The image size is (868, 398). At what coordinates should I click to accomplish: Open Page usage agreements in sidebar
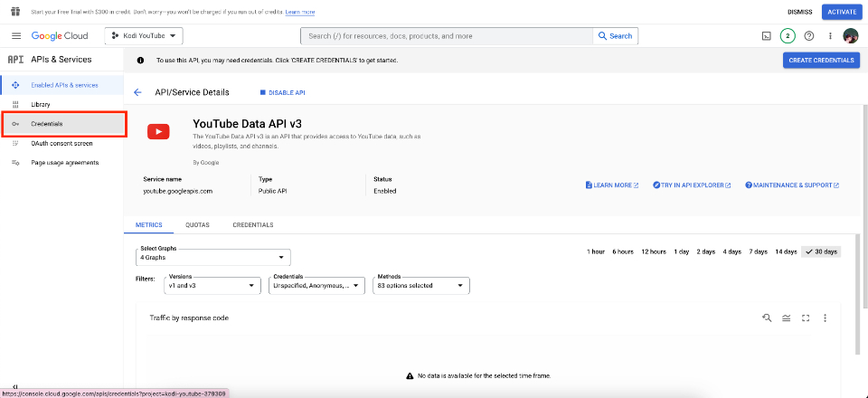coord(62,163)
